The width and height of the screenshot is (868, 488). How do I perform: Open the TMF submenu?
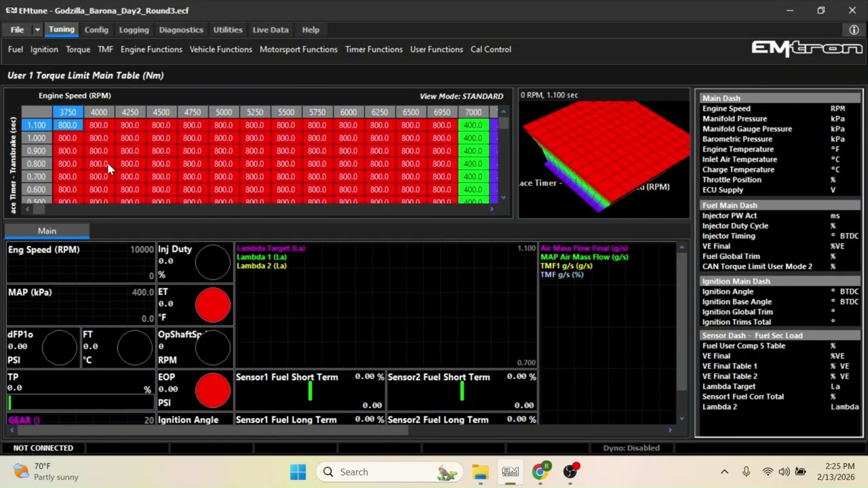pos(105,49)
